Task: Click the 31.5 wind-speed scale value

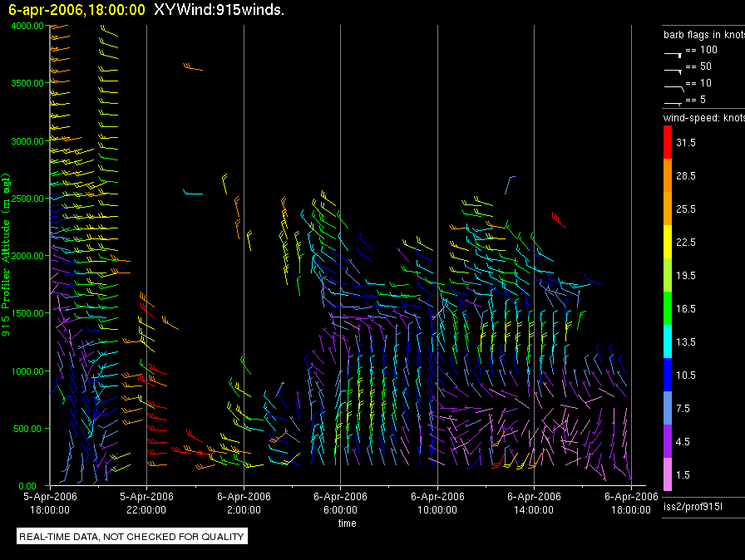Action: point(686,142)
